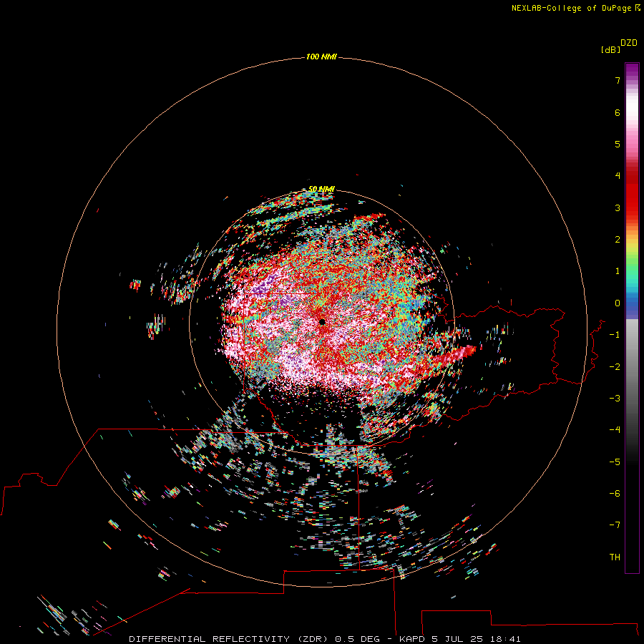Viewport: 644px width, 644px height.
Task: Click the [dB] unit label
Action: [610, 50]
